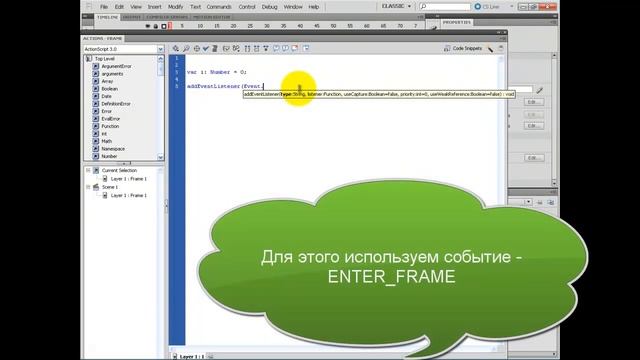Click toolbox list scroll down arrow
The height and width of the screenshot is (360, 640).
point(160,157)
